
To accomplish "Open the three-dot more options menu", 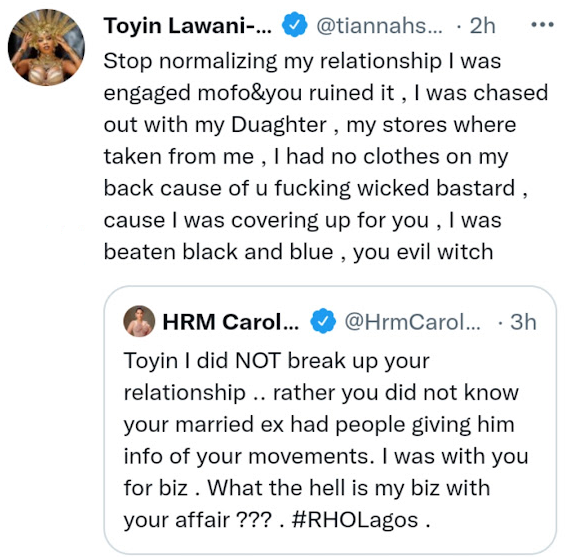I will tap(542, 25).
